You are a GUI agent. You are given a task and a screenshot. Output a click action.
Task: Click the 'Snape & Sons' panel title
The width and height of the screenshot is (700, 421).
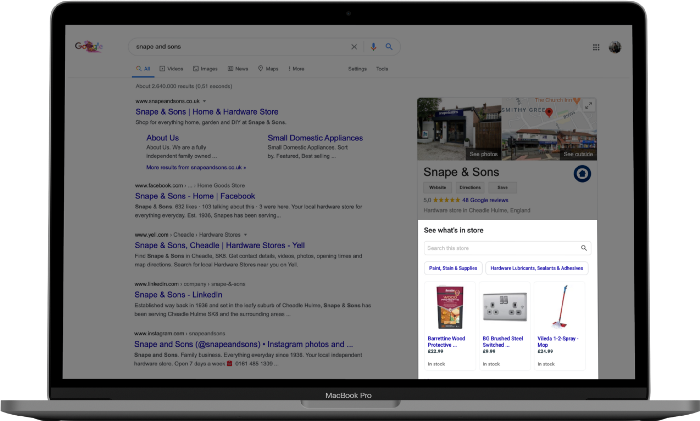[x=461, y=172]
